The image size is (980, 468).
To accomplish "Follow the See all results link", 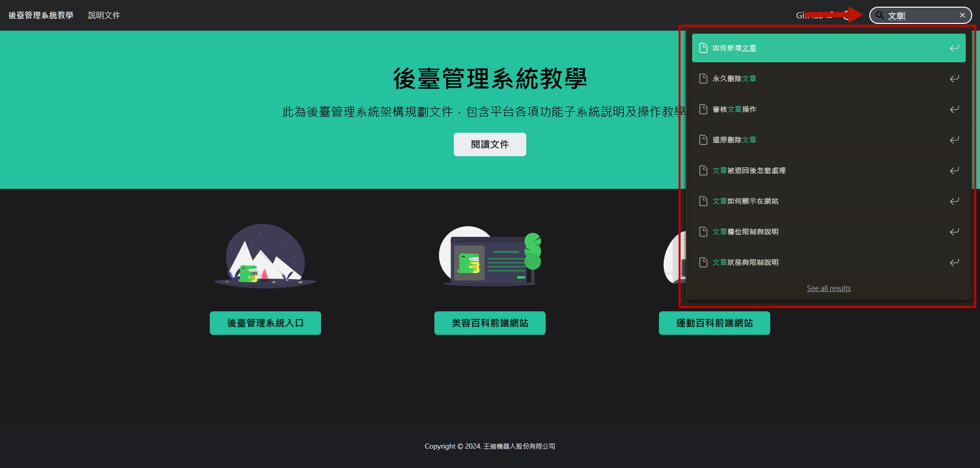I will coord(828,288).
